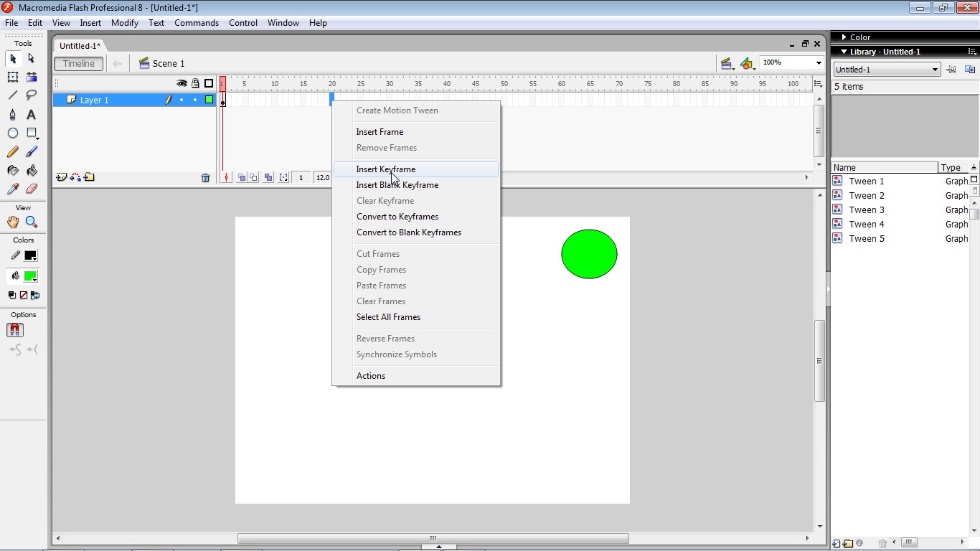Click the Untitled-1* document tab

(80, 46)
